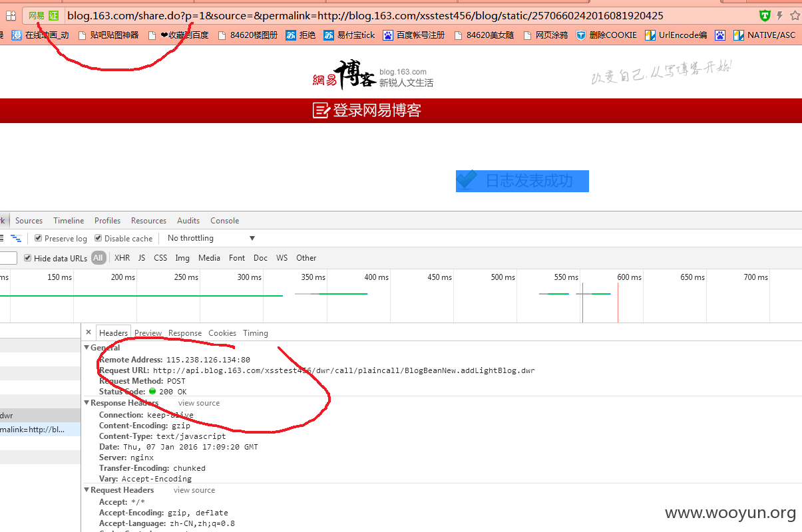Click view source under Response Headers
Screen dimensions: 802x532
[199, 403]
